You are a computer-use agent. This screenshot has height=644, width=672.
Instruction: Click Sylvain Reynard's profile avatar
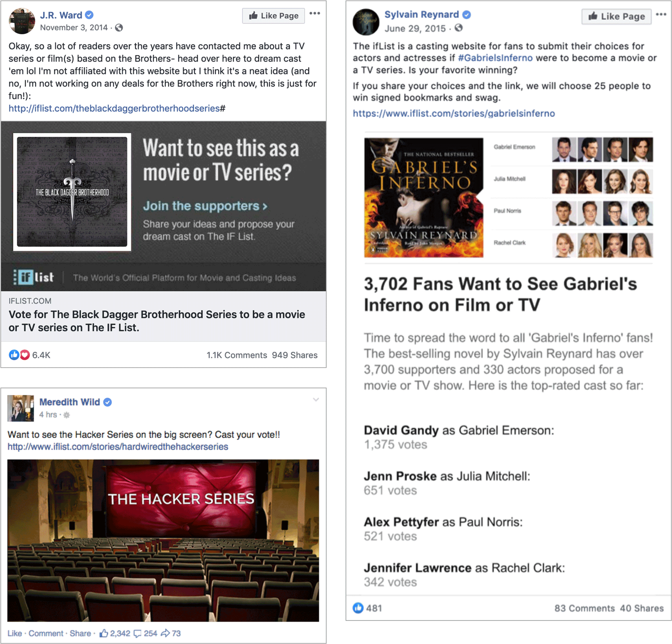coord(366,22)
